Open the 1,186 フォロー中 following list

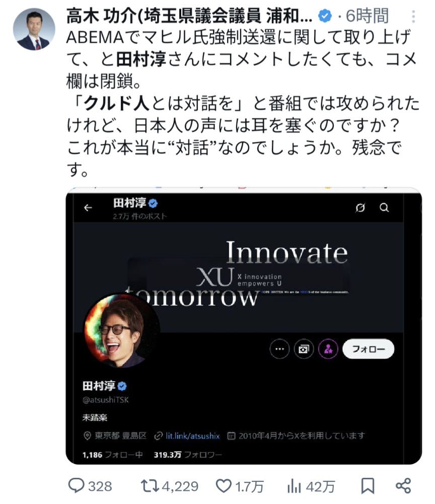click(x=113, y=455)
